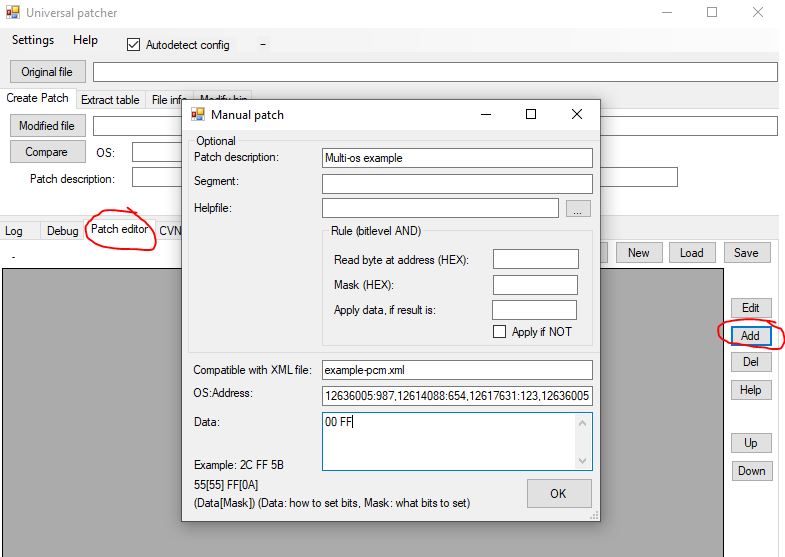Screen dimensions: 785x557
Task: Click the Original file button
Action: (x=48, y=72)
